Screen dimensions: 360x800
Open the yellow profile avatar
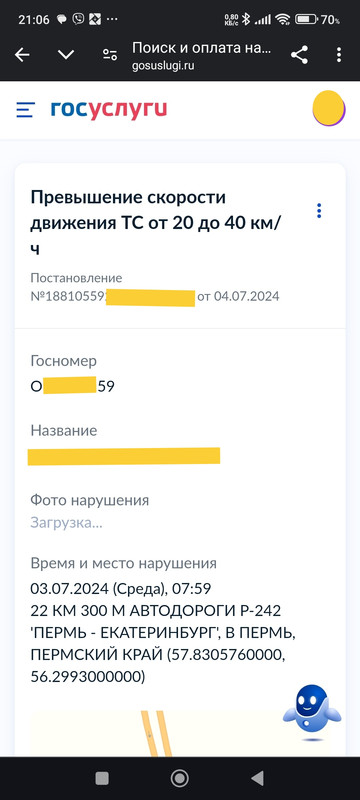click(329, 108)
